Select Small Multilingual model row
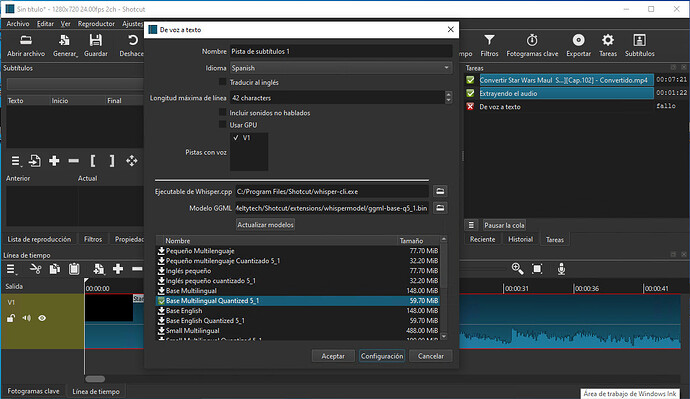690x399 pixels. [x=298, y=330]
